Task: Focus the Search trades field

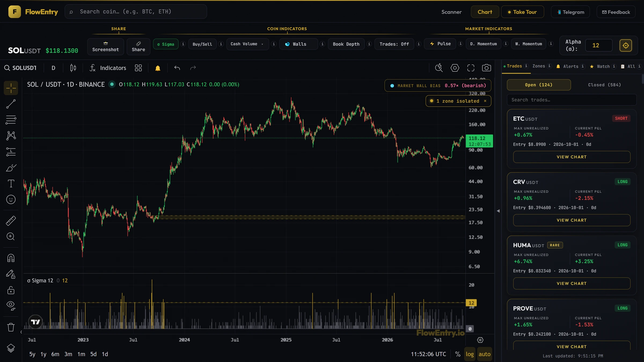Action: pos(572,100)
